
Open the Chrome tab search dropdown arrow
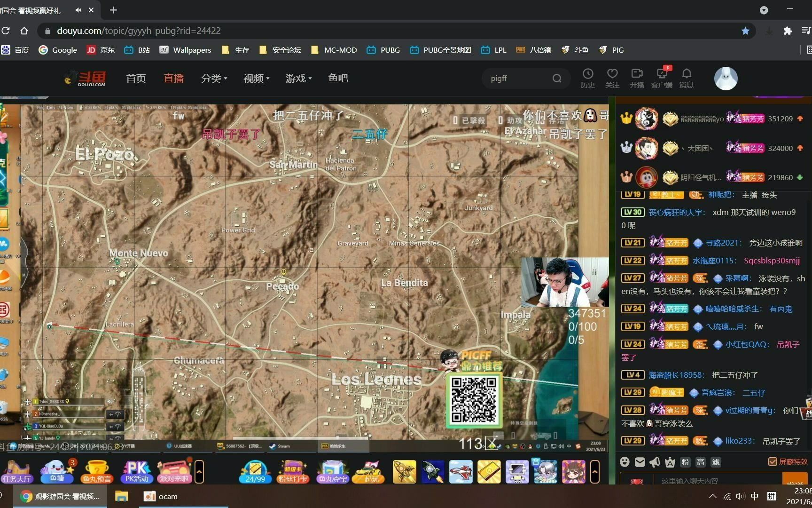pyautogui.click(x=764, y=10)
